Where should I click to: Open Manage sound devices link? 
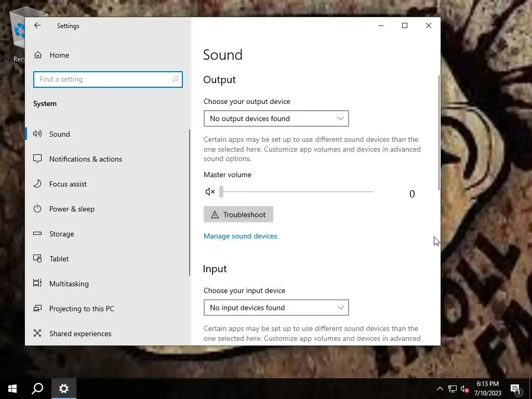tap(240, 236)
